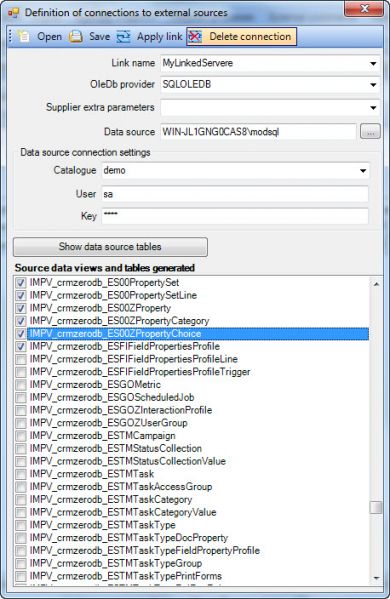Screen dimensions: 390x599
Task: Click Show data source tables button
Action: click(110, 247)
